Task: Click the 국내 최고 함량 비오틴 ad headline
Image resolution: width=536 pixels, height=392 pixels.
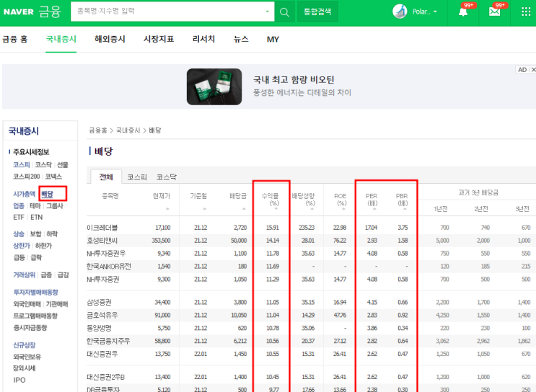Action: click(x=294, y=80)
